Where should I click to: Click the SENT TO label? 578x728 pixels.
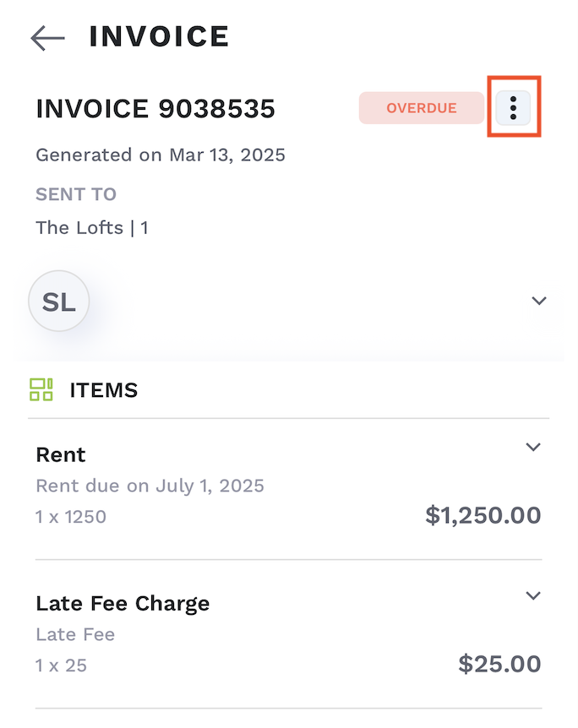click(76, 194)
